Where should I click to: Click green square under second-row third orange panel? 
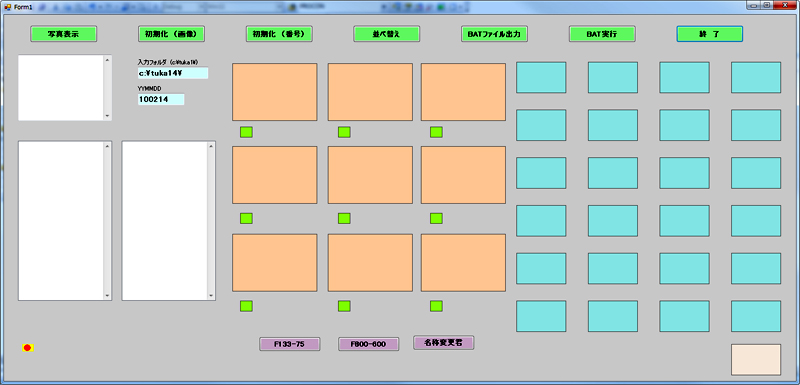click(436, 218)
